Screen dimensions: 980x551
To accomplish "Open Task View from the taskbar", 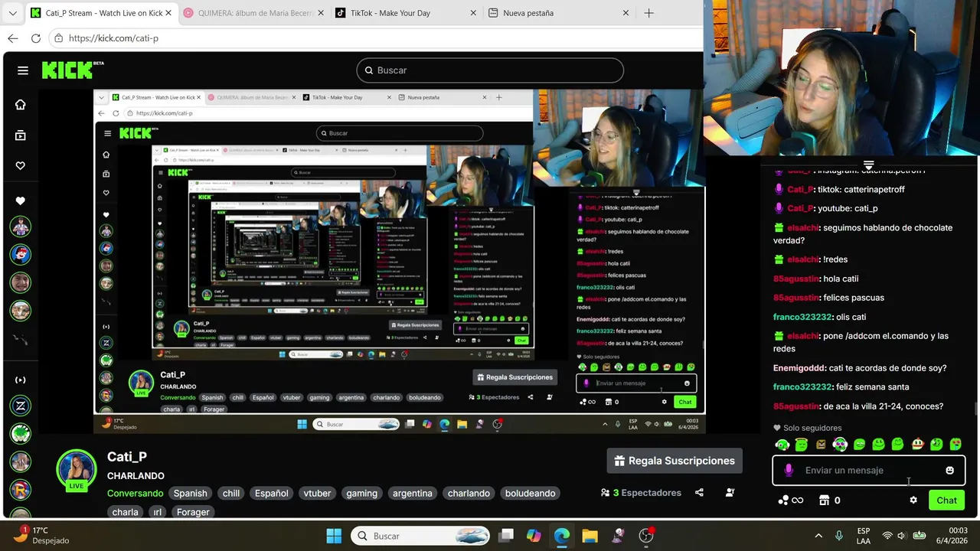I will click(x=506, y=536).
